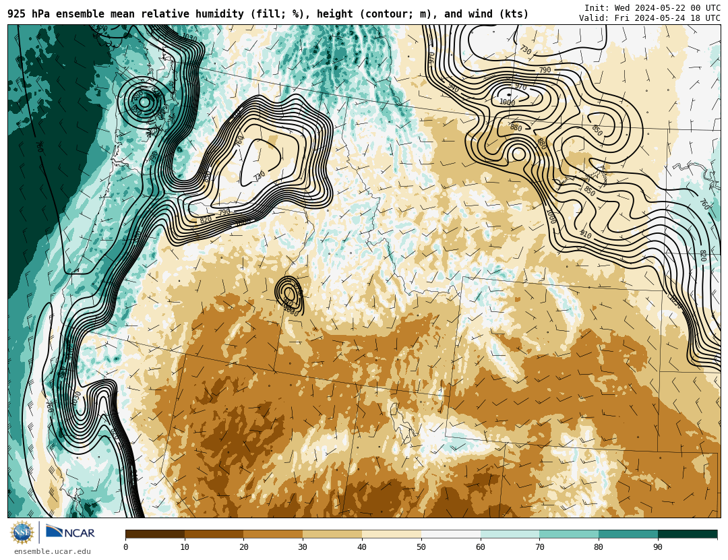Click the colorbar tick label 10
This screenshot has height=560, width=728.
185,547
